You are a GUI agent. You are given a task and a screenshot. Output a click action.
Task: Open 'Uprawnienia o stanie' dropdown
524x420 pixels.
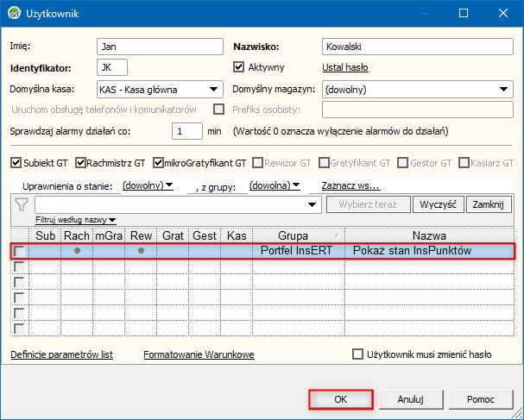[x=148, y=185]
